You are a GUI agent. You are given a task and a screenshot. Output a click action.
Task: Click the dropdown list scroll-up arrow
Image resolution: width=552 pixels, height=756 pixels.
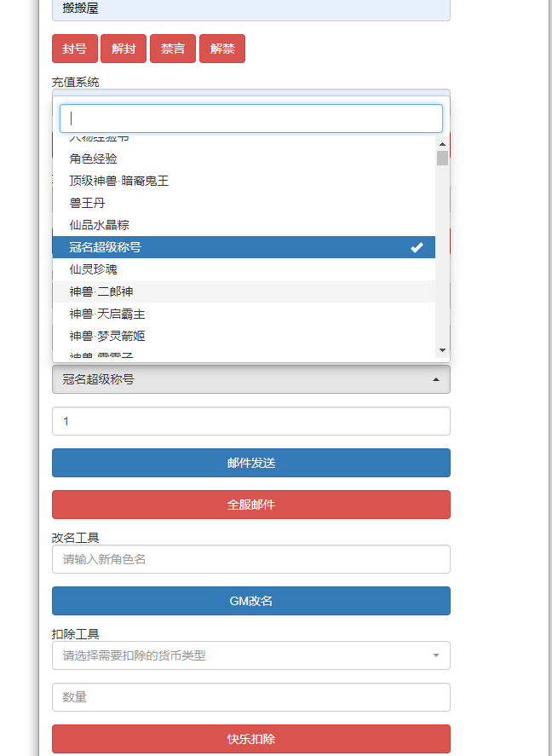[x=442, y=142]
